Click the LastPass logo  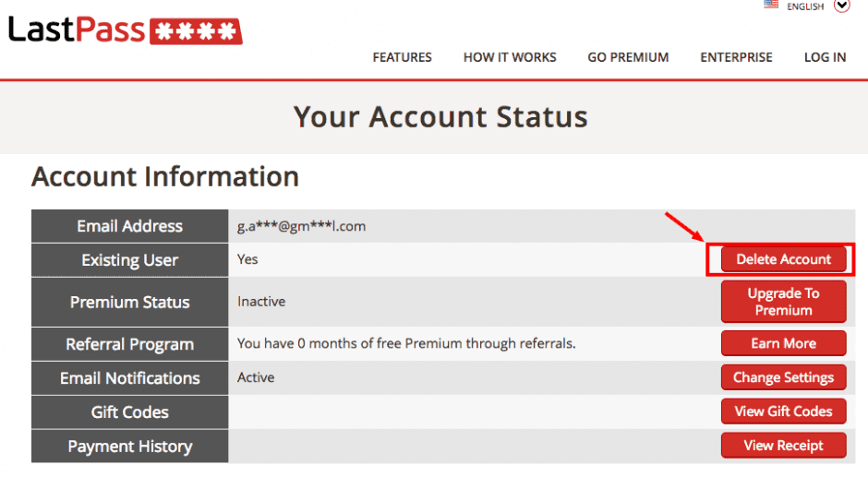pos(125,30)
